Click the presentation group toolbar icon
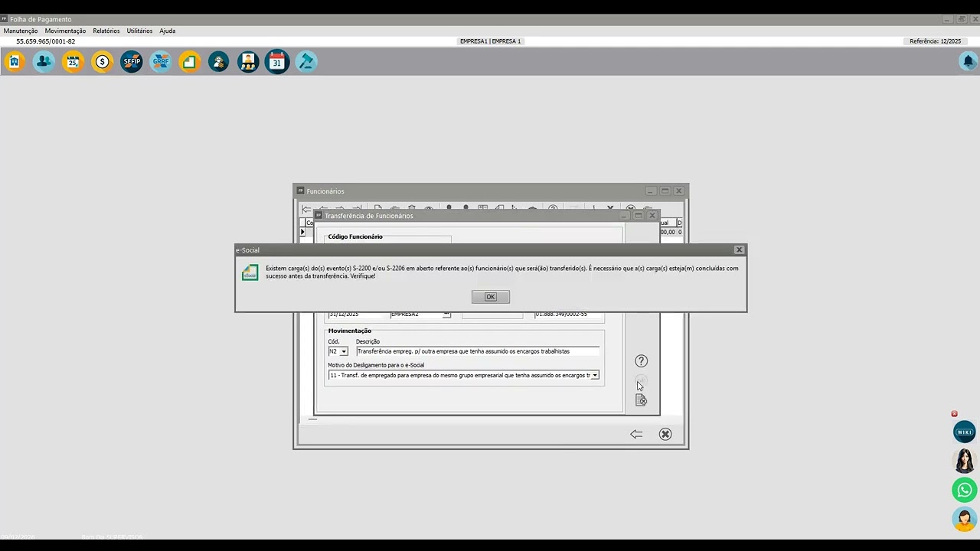 coord(248,62)
